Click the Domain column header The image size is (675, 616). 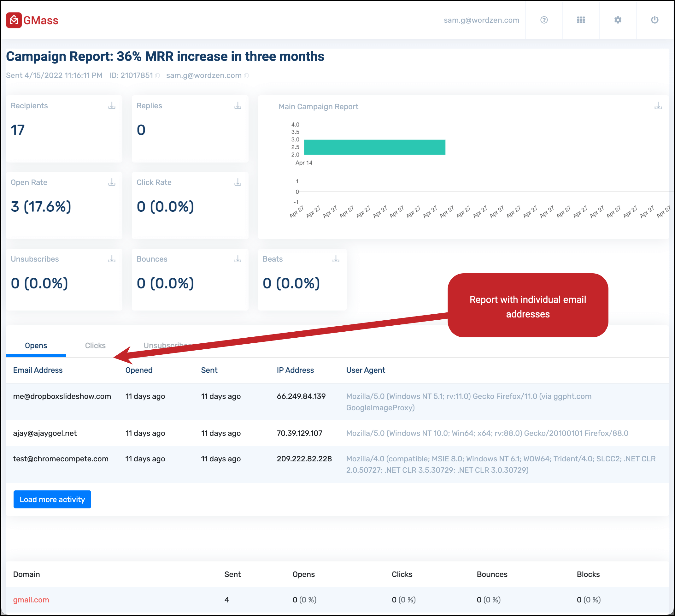(x=26, y=574)
